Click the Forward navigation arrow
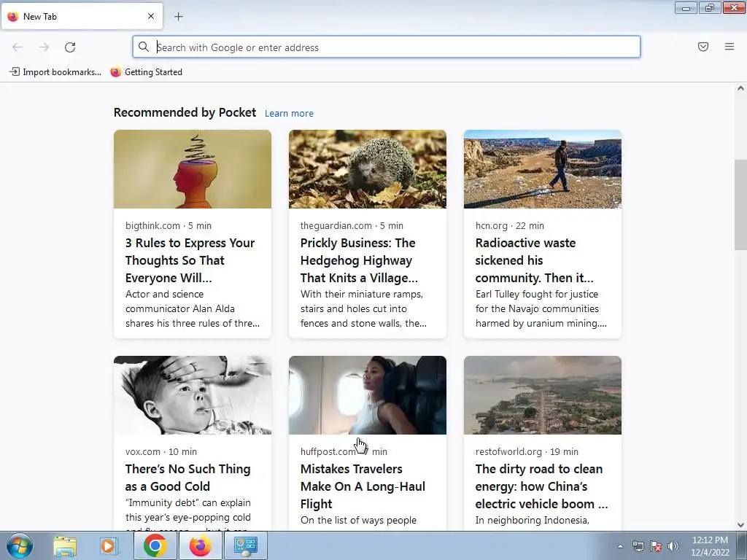Image resolution: width=747 pixels, height=560 pixels. 44,47
